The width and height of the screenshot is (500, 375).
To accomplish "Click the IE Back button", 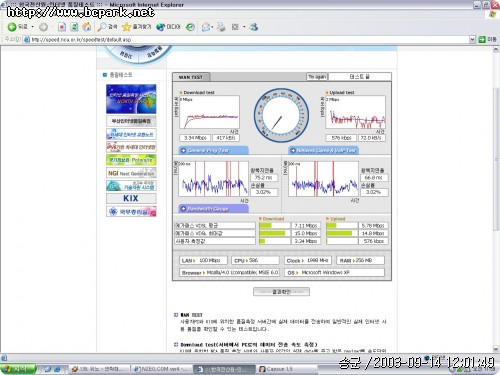I will [17, 27].
